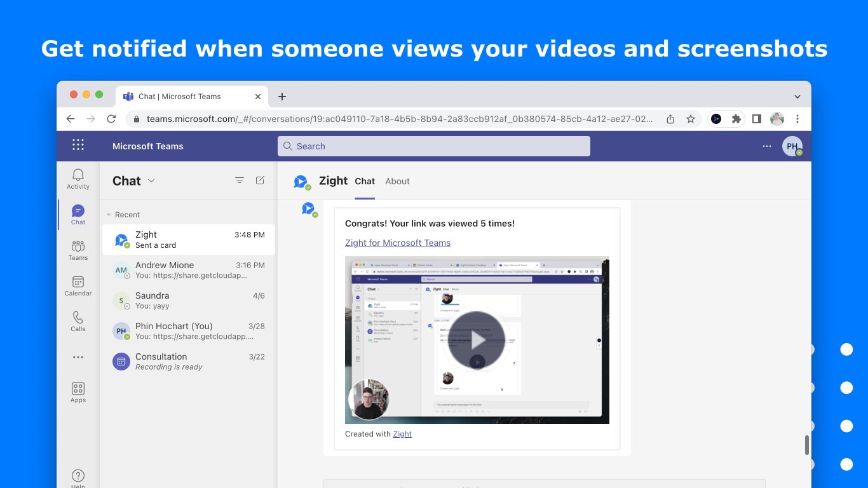
Task: Click the Zight logo in chat header
Action: point(301,182)
